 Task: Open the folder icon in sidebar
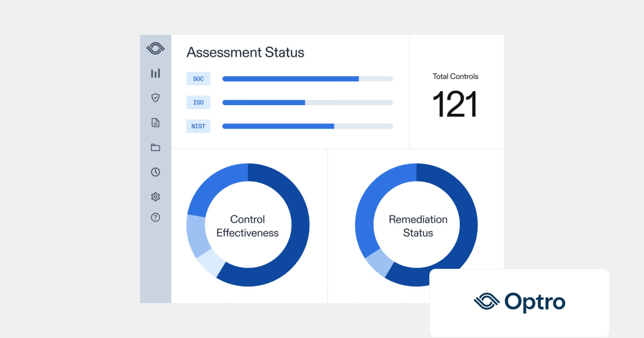pos(156,148)
